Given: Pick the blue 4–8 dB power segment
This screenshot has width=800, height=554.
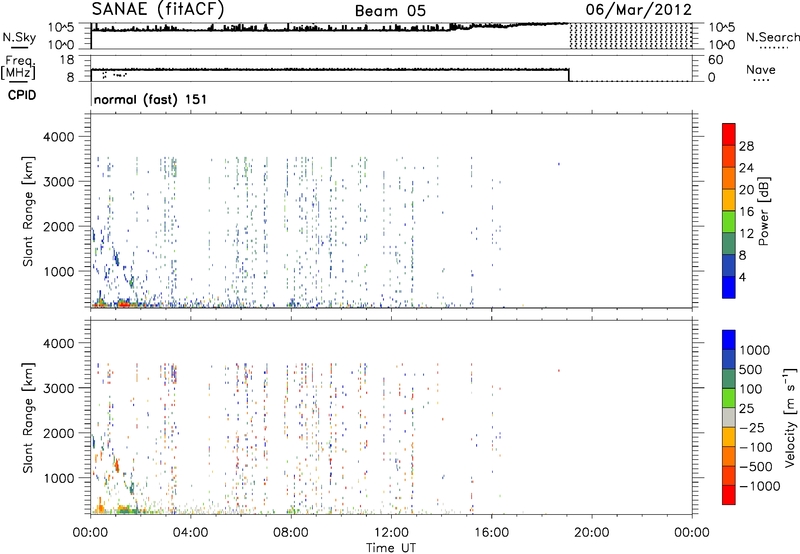Looking at the screenshot, I should [x=729, y=265].
